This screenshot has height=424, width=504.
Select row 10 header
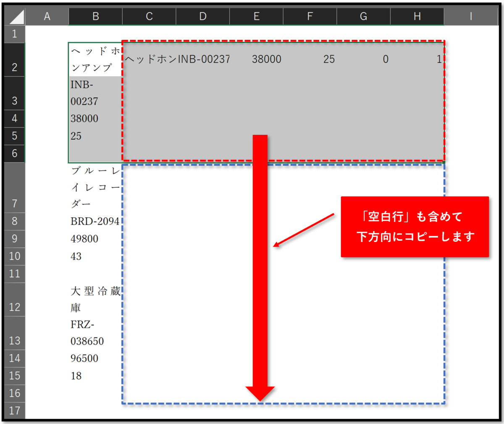pyautogui.click(x=14, y=256)
